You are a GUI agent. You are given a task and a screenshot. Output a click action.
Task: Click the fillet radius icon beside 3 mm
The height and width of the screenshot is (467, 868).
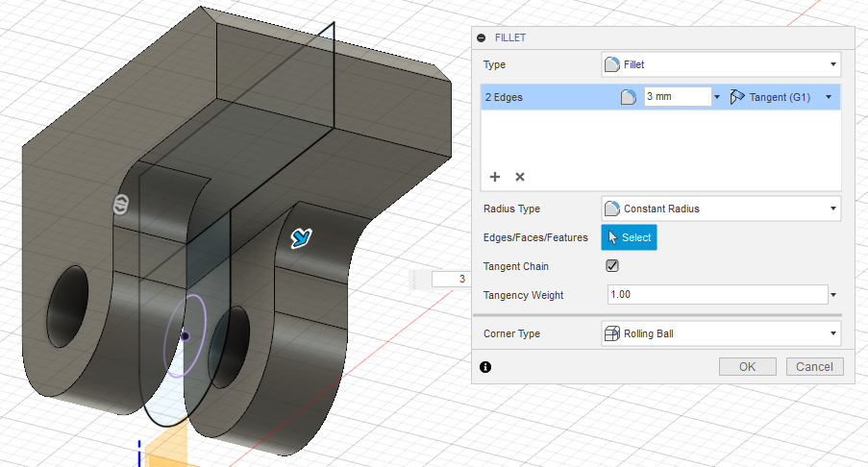629,97
